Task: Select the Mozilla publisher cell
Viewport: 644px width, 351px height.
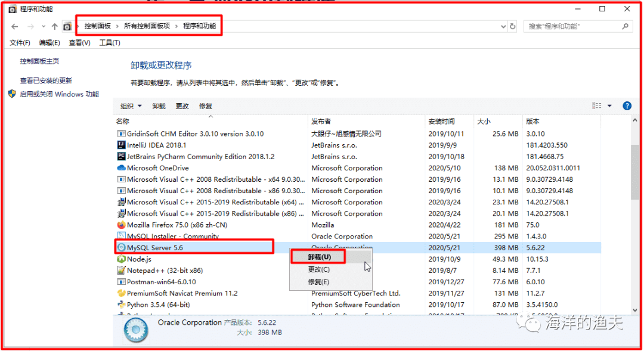Action: tap(323, 225)
